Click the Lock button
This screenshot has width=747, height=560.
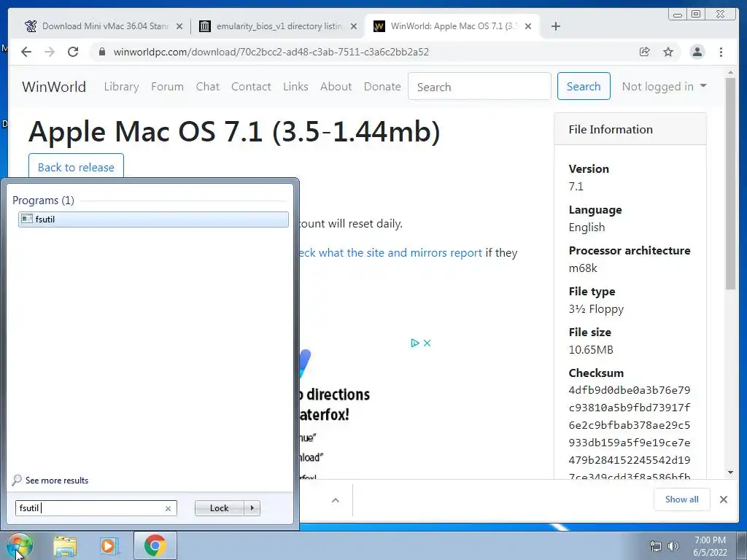pyautogui.click(x=219, y=508)
